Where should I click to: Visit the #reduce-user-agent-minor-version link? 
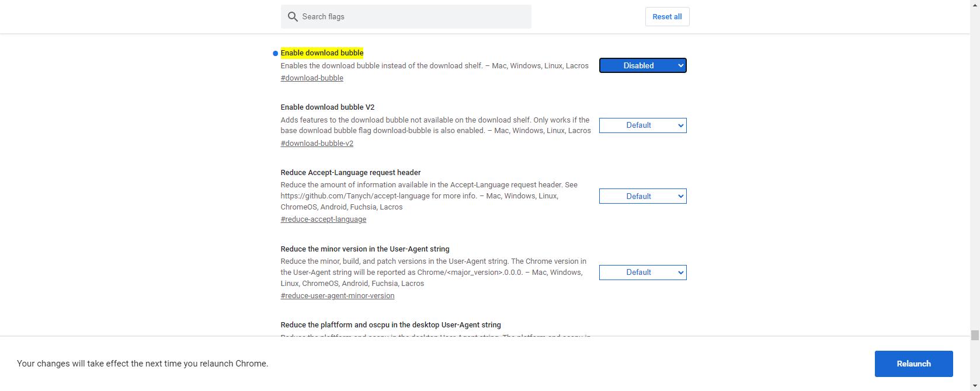click(338, 296)
